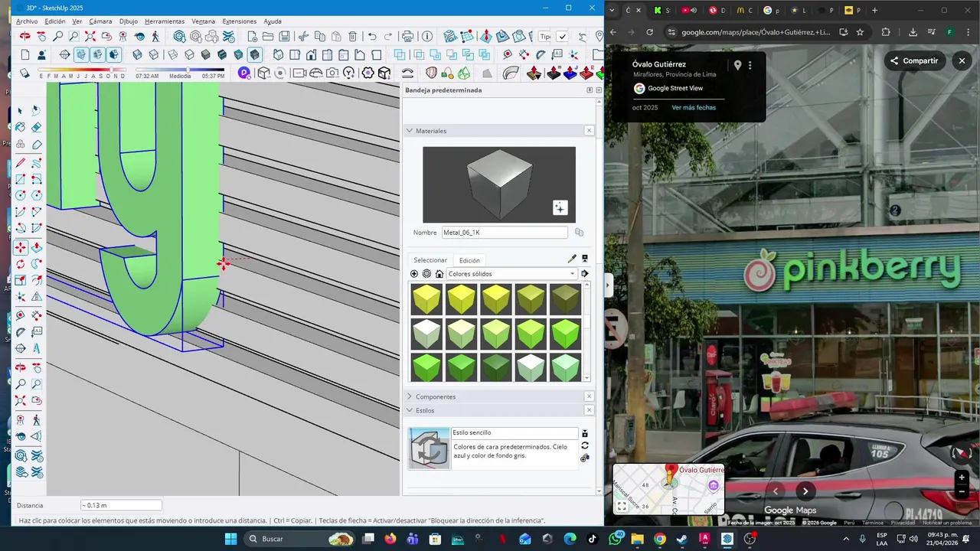The width and height of the screenshot is (980, 551).
Task: Open the Tipo dropdown in toolbar
Action: tap(544, 36)
